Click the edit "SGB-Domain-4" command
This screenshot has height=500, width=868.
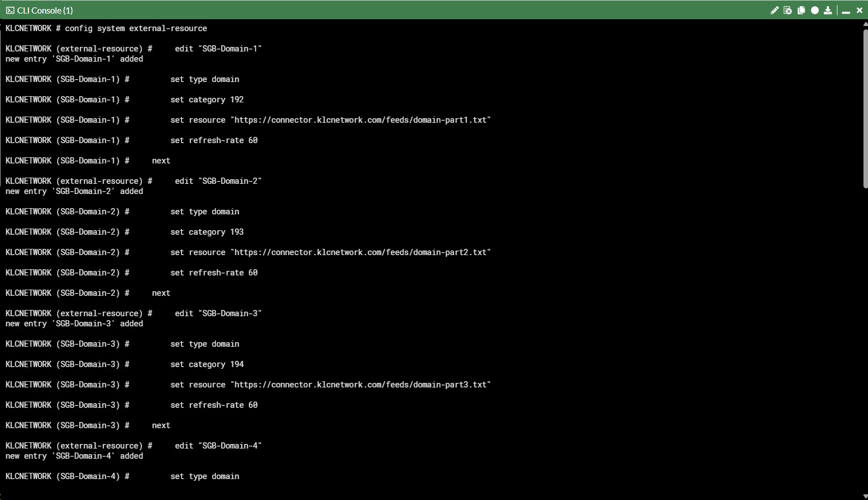coord(218,446)
